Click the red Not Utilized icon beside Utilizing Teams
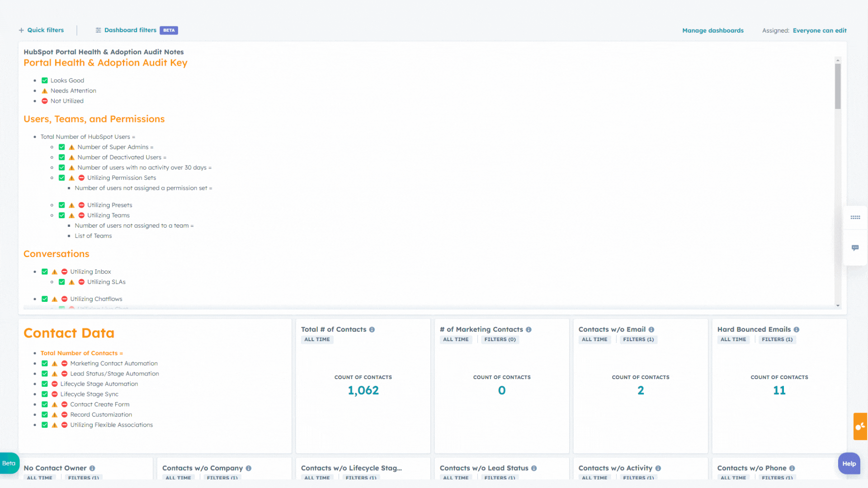The height and width of the screenshot is (488, 868). tap(81, 215)
